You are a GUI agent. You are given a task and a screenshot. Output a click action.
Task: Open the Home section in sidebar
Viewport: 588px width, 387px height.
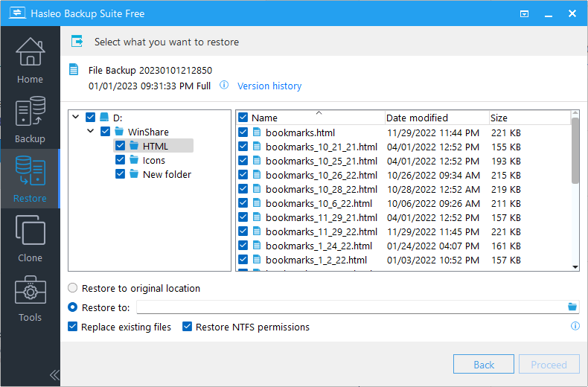[30, 60]
